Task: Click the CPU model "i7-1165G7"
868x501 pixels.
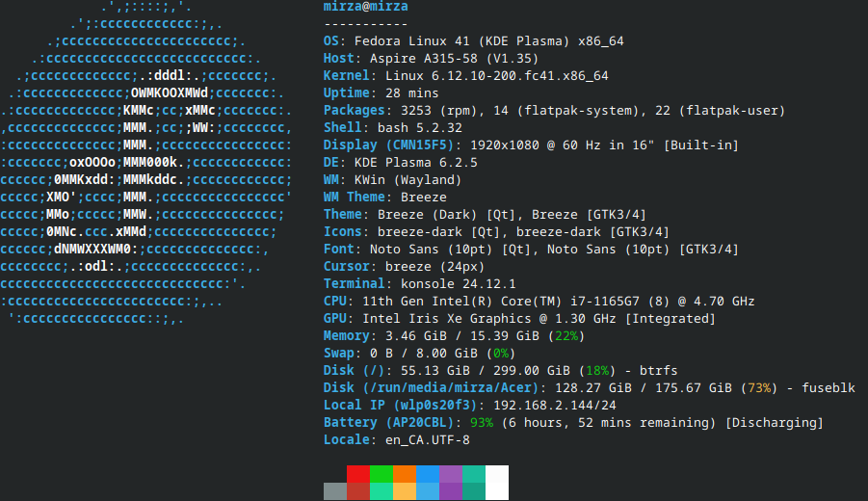Action: (x=605, y=302)
